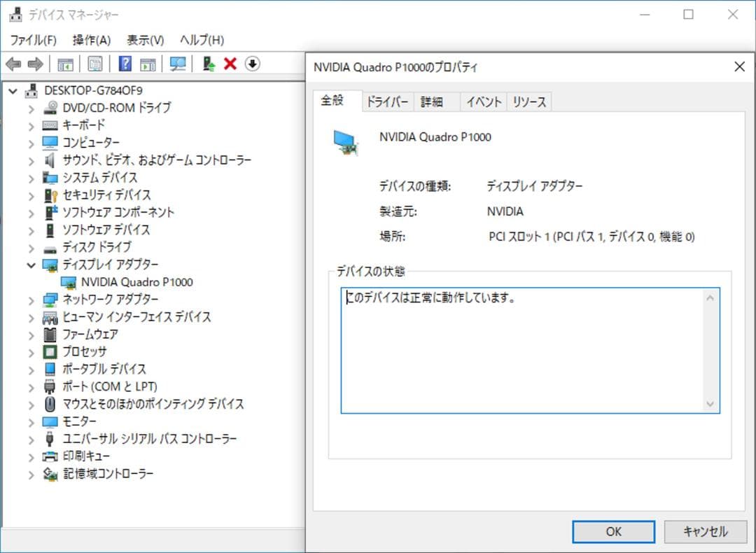The width and height of the screenshot is (756, 553).
Task: Switch to the イベント tab
Action: pos(483,101)
